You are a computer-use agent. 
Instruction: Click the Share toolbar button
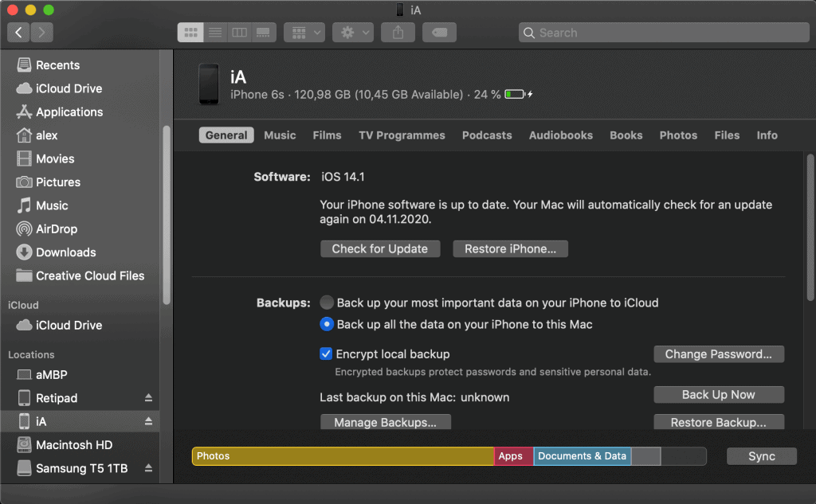[x=398, y=33]
